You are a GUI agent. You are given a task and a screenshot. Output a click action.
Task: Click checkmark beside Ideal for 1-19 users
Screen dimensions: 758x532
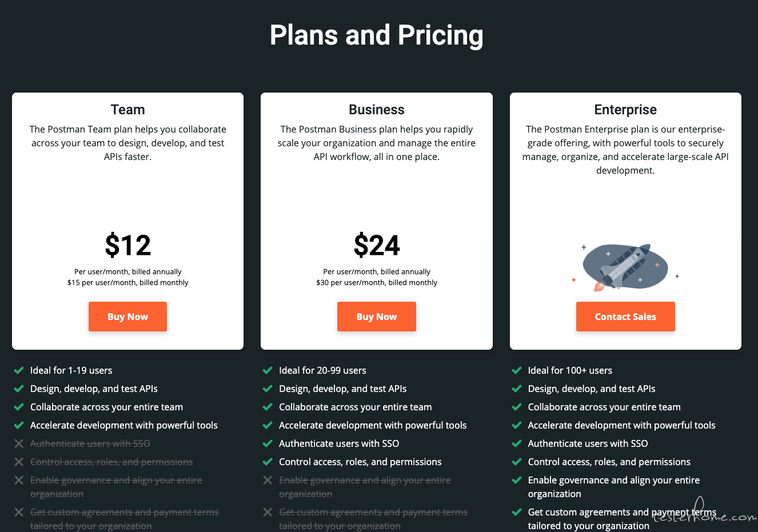19,370
